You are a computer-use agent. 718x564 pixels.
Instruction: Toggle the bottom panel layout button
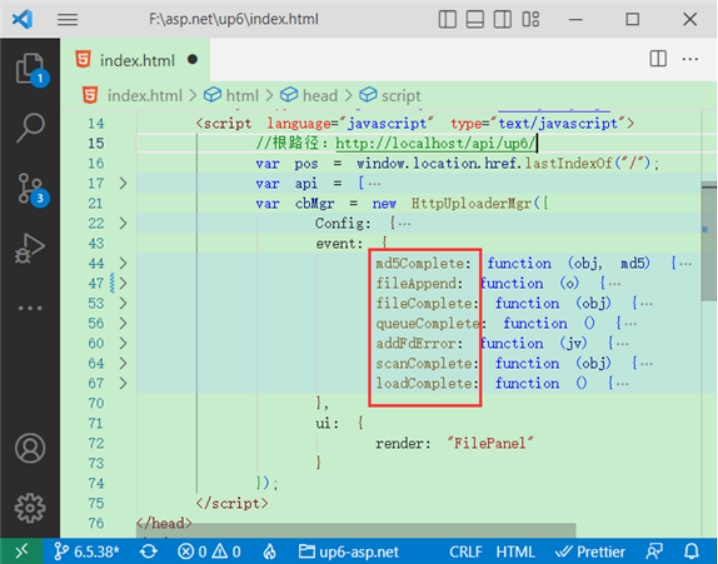(x=475, y=20)
